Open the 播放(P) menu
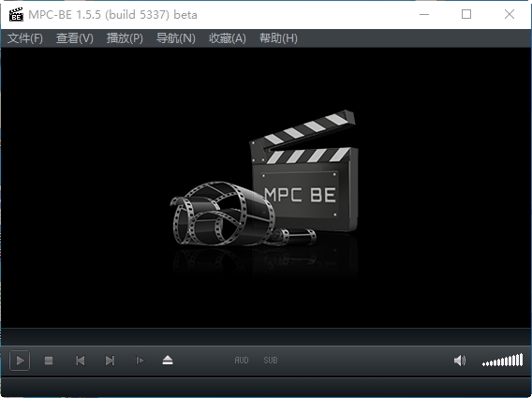The height and width of the screenshot is (398, 532). tap(125, 38)
